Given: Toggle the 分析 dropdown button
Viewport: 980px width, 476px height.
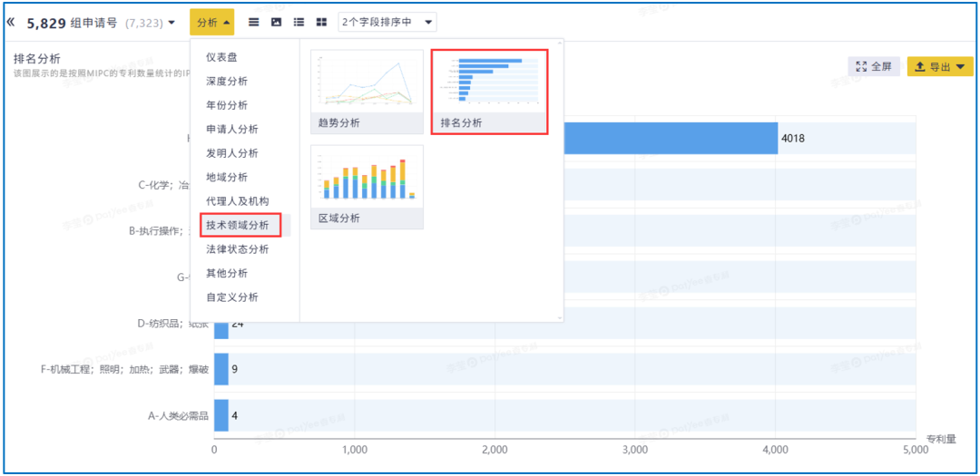Looking at the screenshot, I should click(212, 23).
